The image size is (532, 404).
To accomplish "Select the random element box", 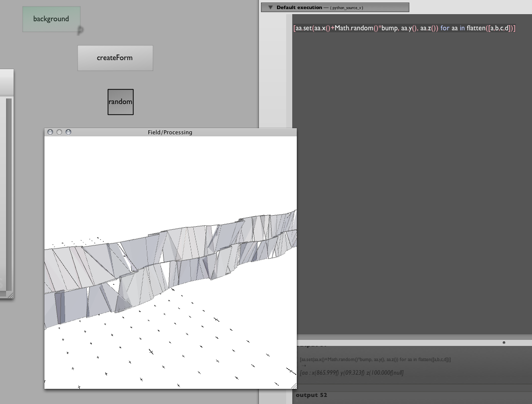I will 120,102.
